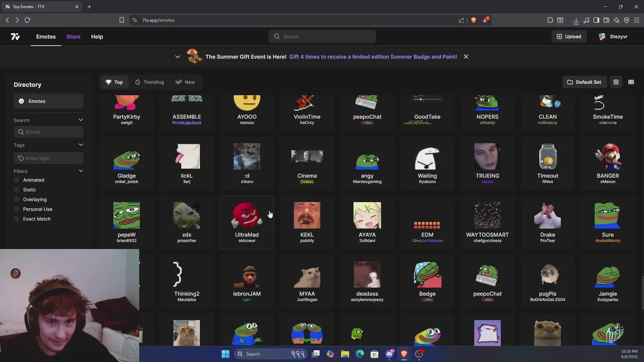
Task: Select the Top tab
Action: coord(114,82)
